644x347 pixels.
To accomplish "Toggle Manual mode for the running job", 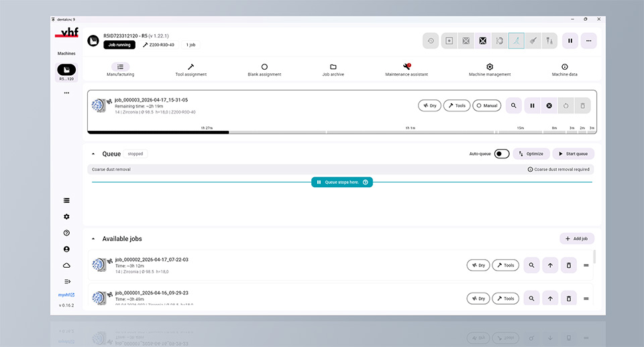I will click(x=487, y=105).
